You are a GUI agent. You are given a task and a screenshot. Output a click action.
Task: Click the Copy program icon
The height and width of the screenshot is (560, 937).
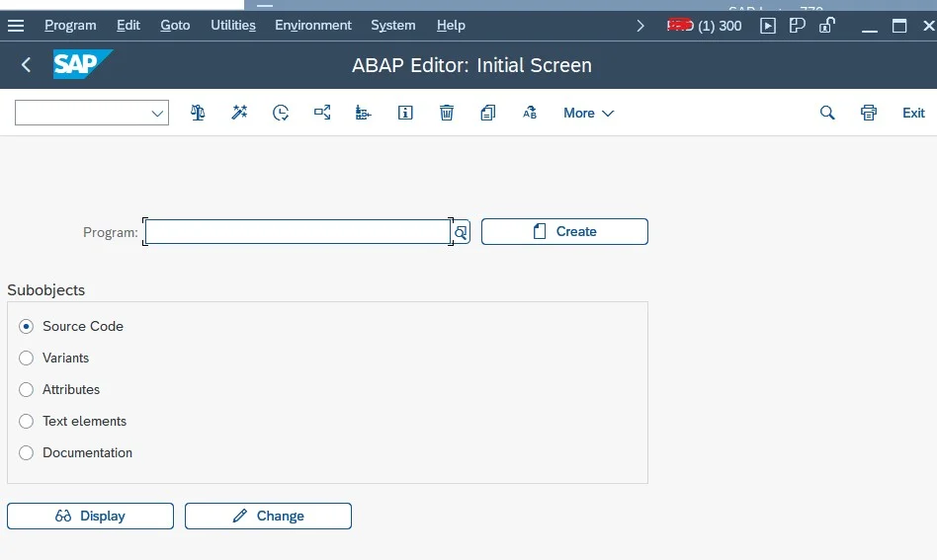pos(487,113)
